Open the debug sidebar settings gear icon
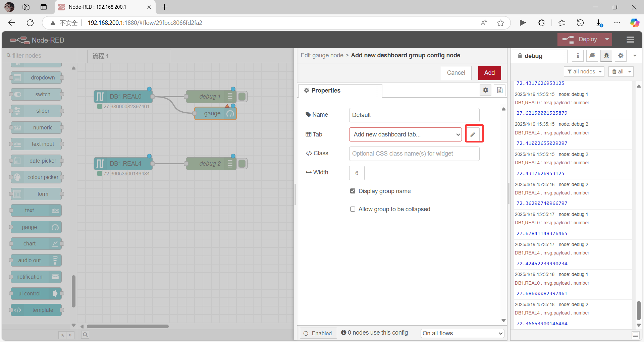The image size is (644, 342). point(620,56)
